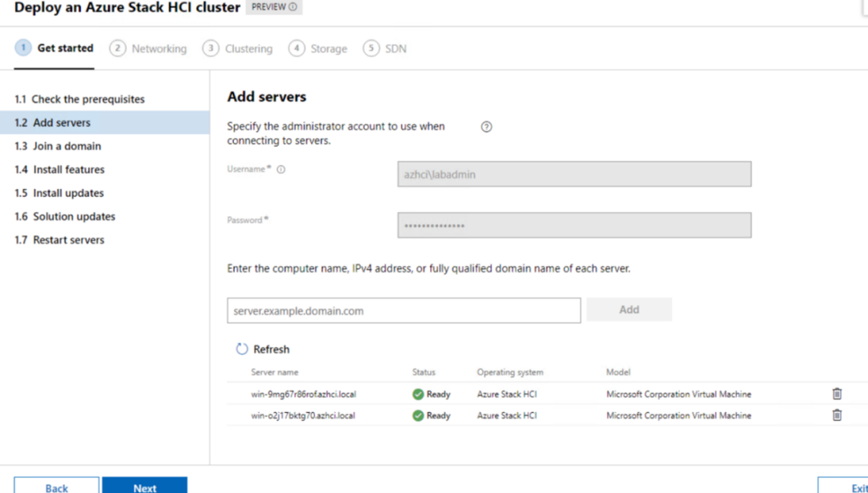This screenshot has width=868, height=493.
Task: Select 1.2 Add servers in sidebar
Action: click(104, 122)
